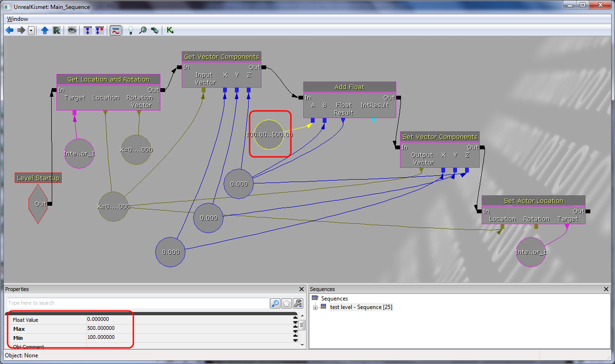Select the Get Vector Components node title
The height and width of the screenshot is (364, 615).
tap(222, 56)
